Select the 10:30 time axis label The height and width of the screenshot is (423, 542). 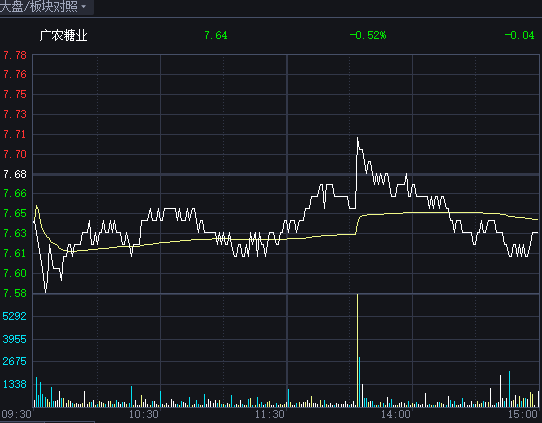coord(144,414)
